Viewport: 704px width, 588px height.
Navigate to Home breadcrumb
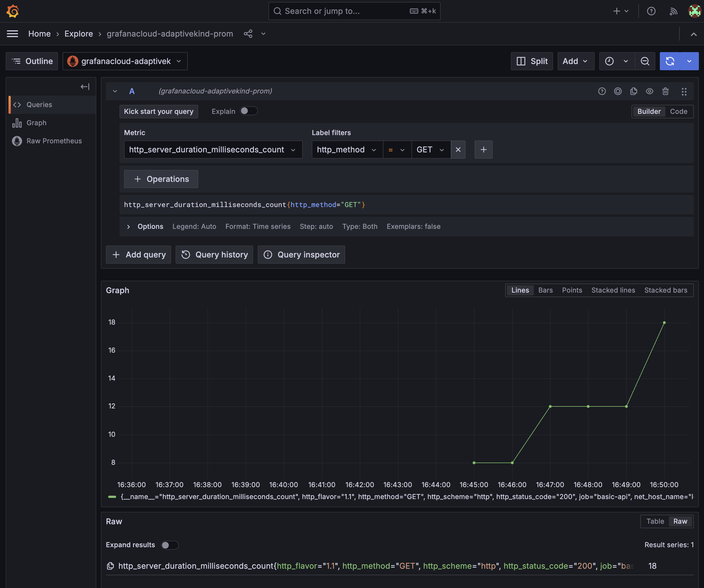pyautogui.click(x=39, y=34)
